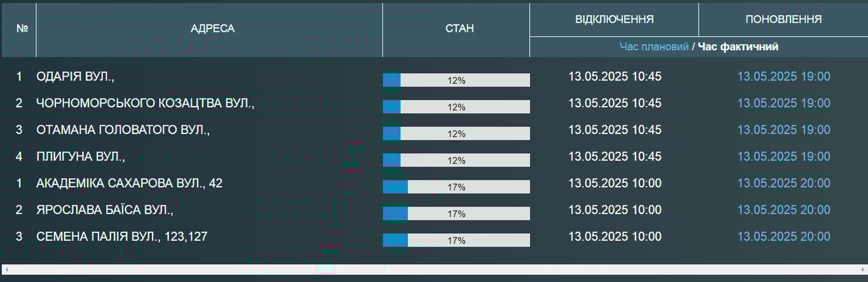Click the progress bar for АКАДЕМІКА САХАРОВА ВУЛ., 42

point(456,187)
